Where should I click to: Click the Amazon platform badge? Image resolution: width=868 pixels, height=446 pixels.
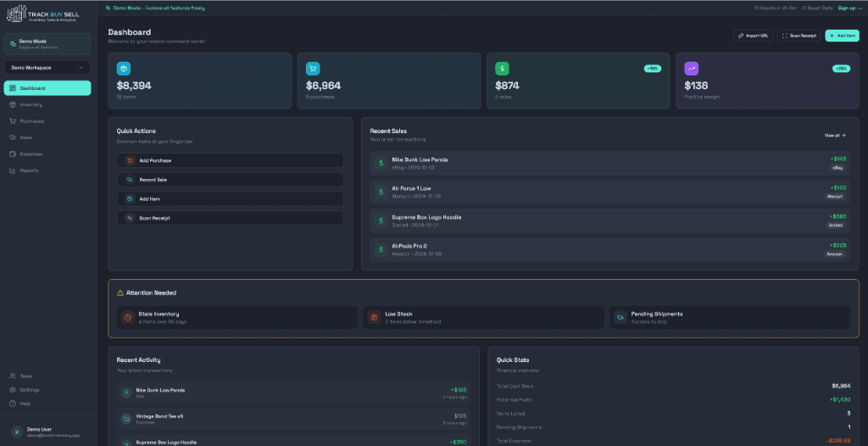point(834,254)
